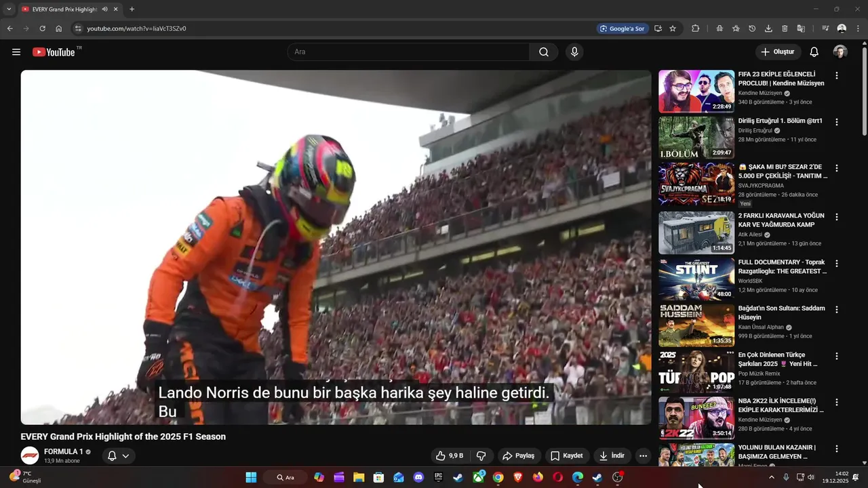Select the Yeni badge on ŞAKA MI BU

[745, 203]
